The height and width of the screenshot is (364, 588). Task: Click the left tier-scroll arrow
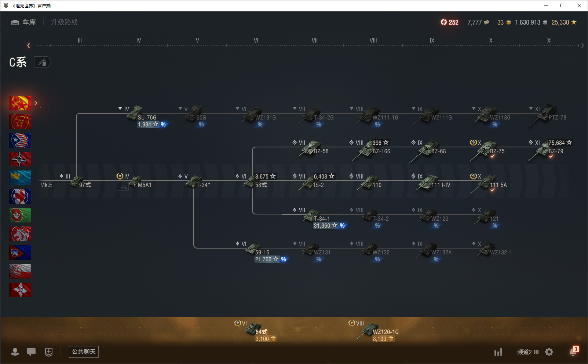[29, 45]
